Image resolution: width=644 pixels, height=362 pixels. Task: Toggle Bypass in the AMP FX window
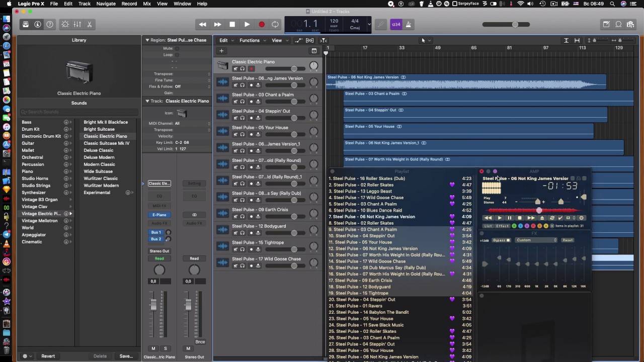point(501,240)
